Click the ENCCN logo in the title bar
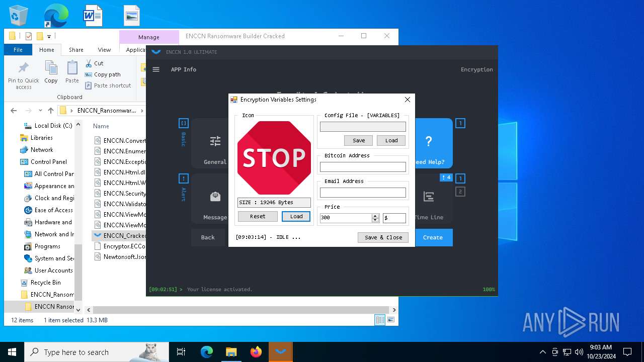644x362 pixels. coord(156,52)
